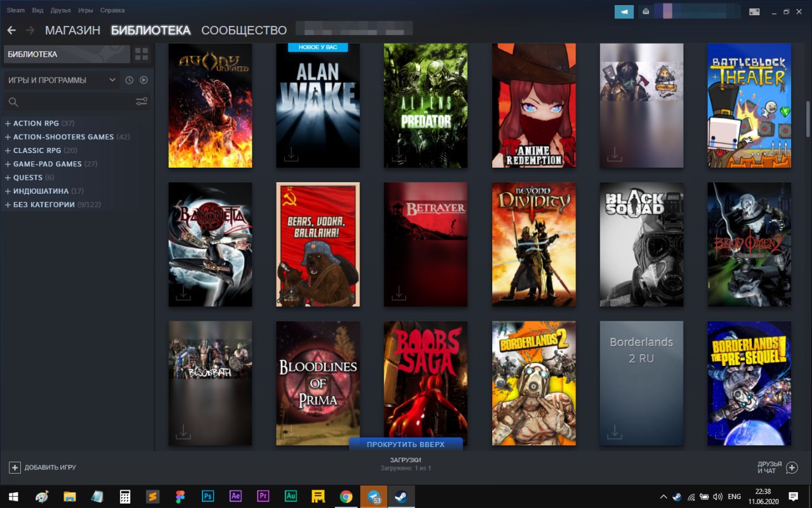Open Adobe Premiere Pro from the taskbar
Image resolution: width=812 pixels, height=508 pixels.
point(263,496)
